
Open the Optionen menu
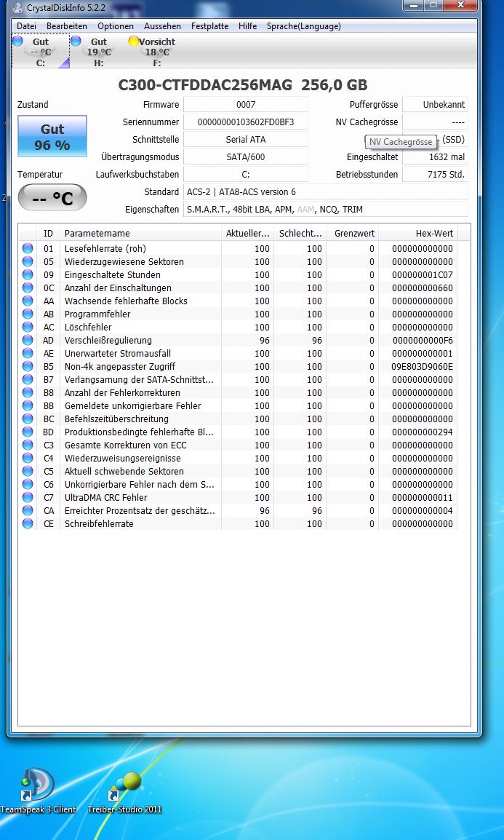pos(116,25)
